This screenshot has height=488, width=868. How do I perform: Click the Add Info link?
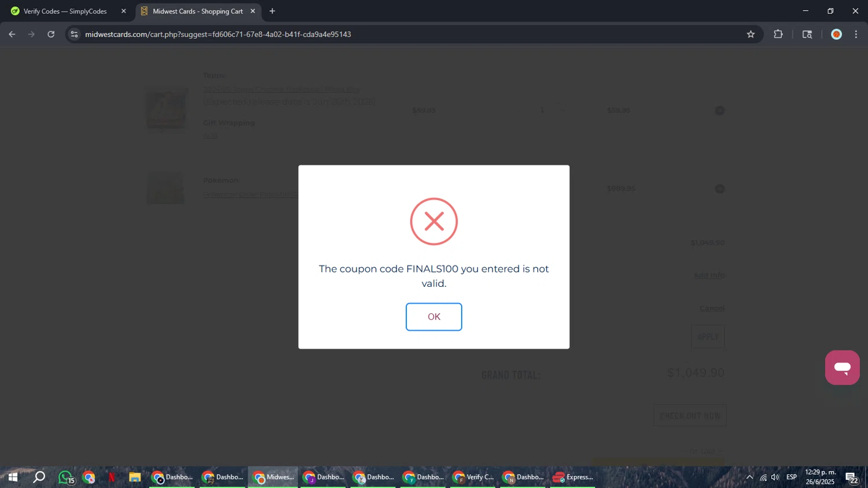pyautogui.click(x=709, y=275)
